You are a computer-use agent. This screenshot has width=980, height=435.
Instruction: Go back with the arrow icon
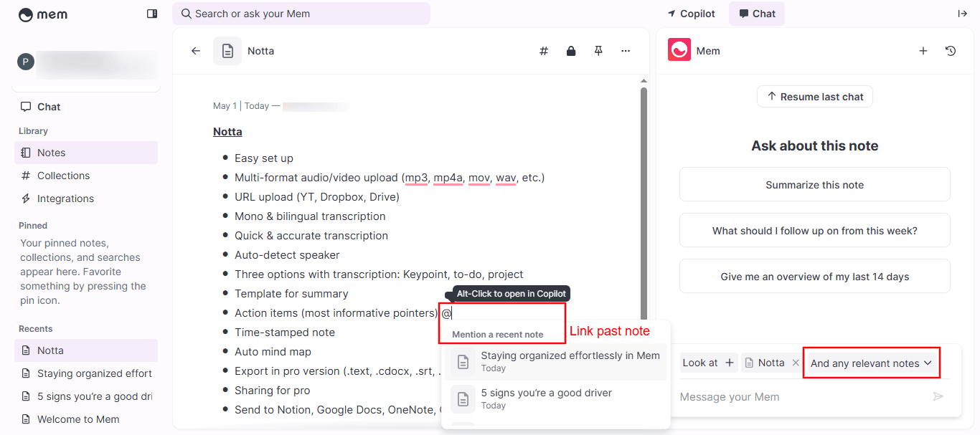click(196, 51)
